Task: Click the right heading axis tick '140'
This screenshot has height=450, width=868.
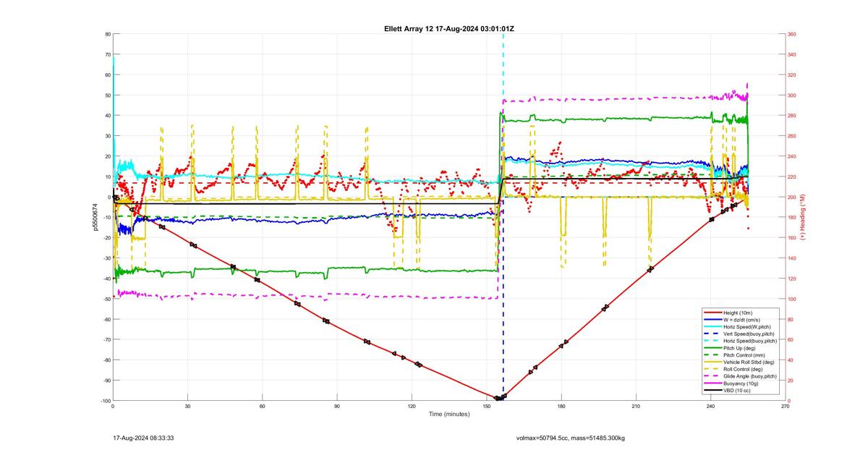Action: pyautogui.click(x=792, y=258)
